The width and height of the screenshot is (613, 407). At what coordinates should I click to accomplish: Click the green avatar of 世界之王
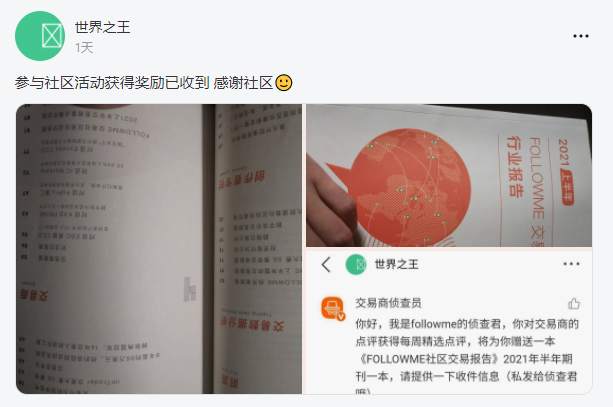point(40,36)
